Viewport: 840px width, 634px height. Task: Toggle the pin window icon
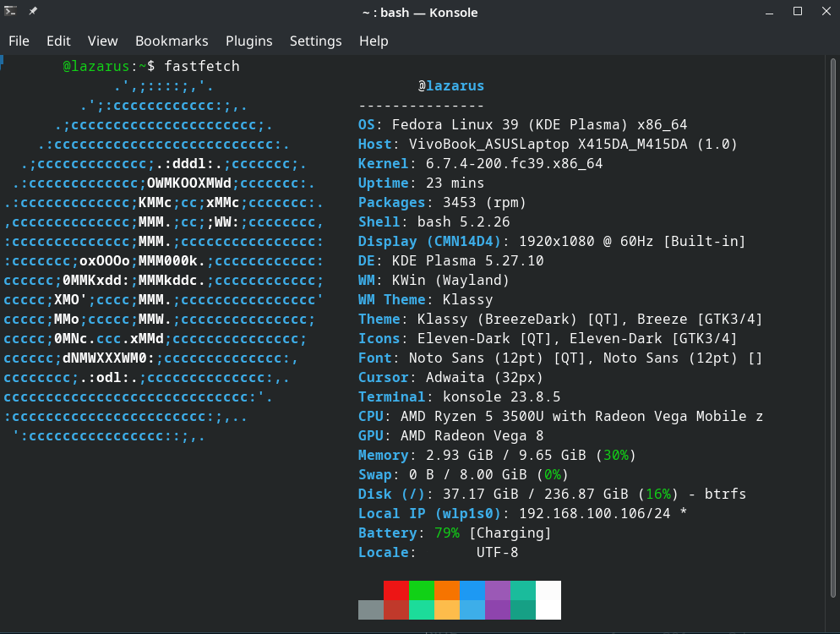[x=33, y=12]
